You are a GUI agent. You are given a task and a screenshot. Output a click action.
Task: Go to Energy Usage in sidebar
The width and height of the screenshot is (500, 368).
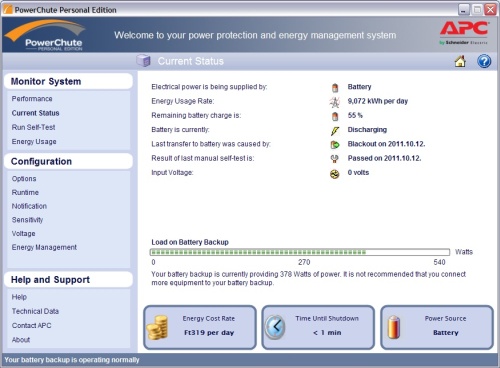[x=34, y=142]
